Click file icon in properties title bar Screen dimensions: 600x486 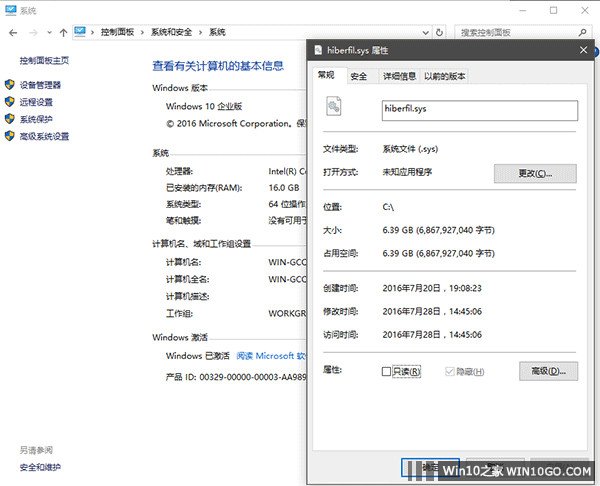pyautogui.click(x=318, y=50)
